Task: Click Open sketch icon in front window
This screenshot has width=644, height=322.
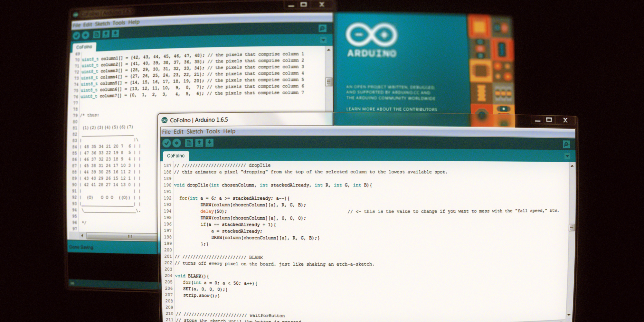Action: coord(199,143)
